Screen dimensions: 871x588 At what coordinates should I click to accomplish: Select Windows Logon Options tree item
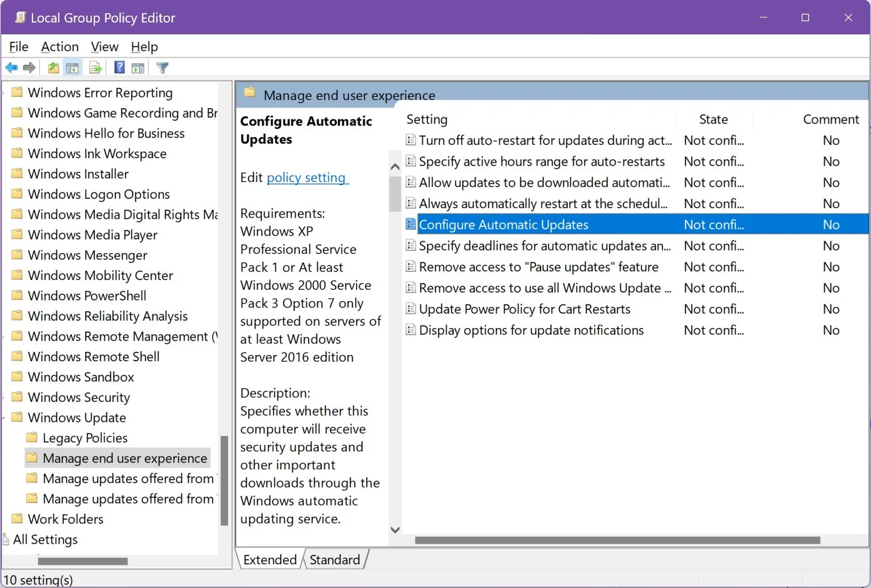[99, 194]
